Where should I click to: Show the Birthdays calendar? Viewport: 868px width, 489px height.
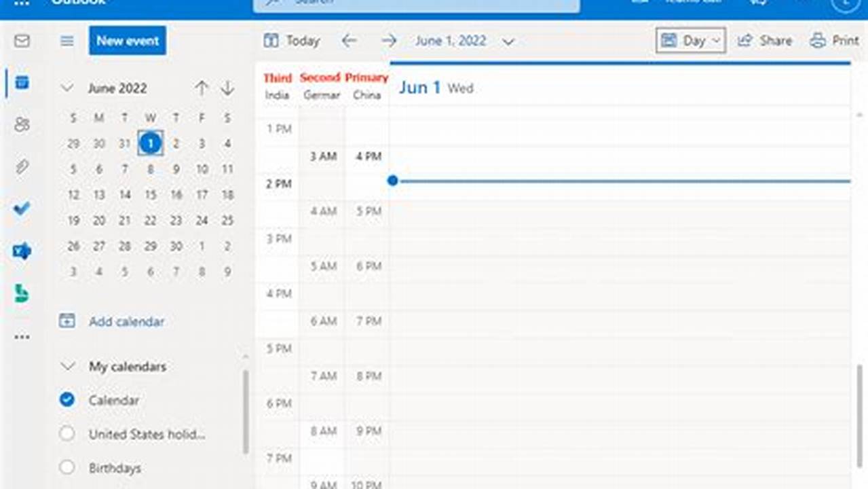tap(67, 467)
